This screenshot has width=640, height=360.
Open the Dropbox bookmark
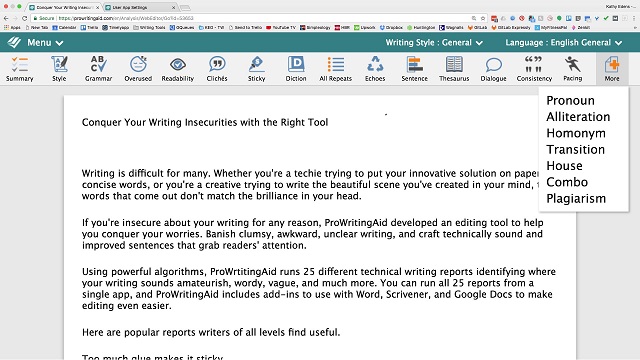(x=391, y=28)
